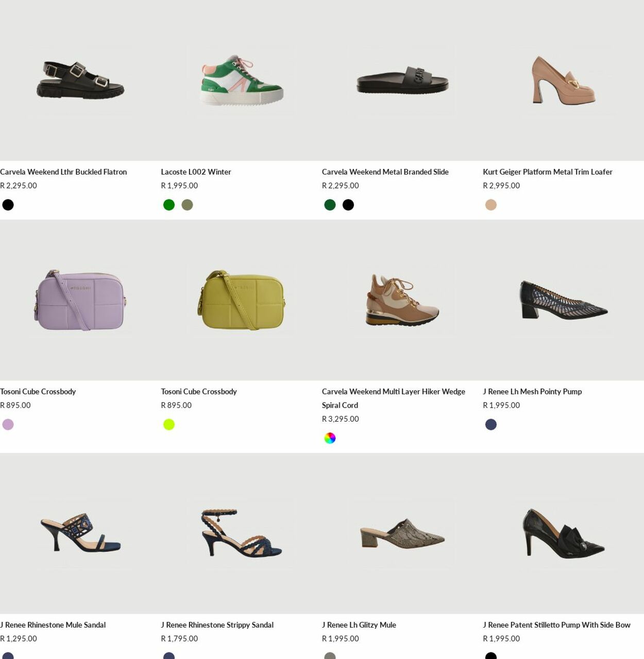Click the R 1,995.00 price of Mesh Pointy Pump
The height and width of the screenshot is (659, 644).
pyautogui.click(x=501, y=406)
